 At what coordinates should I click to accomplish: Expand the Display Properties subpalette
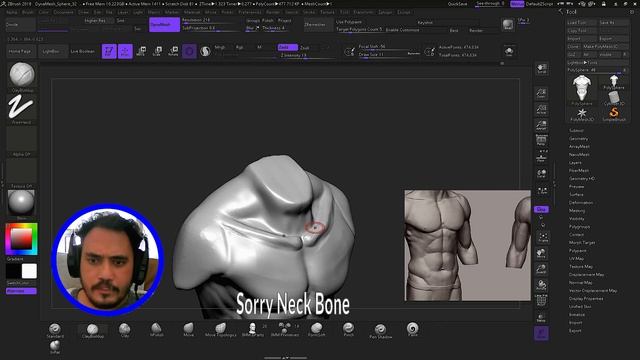[586, 299]
